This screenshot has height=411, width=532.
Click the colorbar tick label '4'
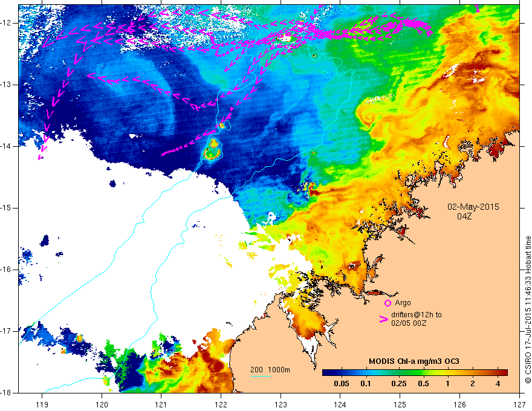(x=498, y=384)
